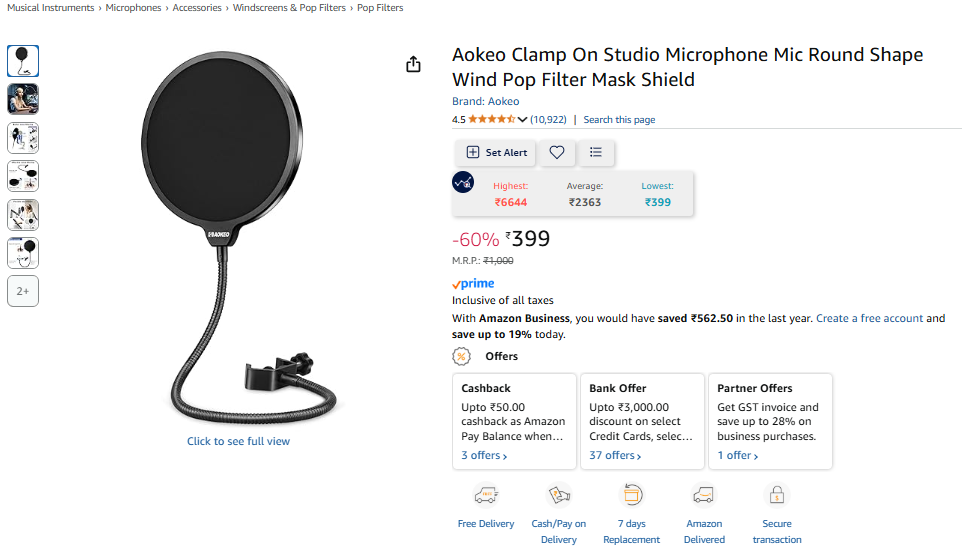The image size is (965, 551).
Task: Expand the 37 offers Bank Offer link
Action: (x=615, y=456)
